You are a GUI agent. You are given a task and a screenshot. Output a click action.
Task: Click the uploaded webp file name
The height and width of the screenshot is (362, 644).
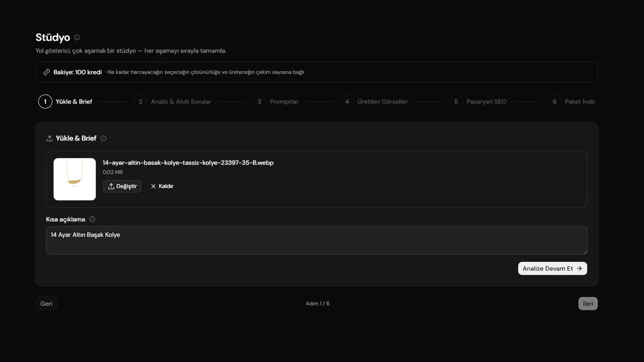point(188,163)
